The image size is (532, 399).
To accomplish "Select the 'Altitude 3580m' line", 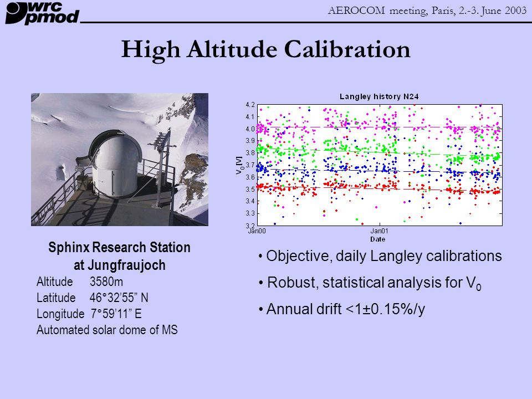I will coord(80,282).
